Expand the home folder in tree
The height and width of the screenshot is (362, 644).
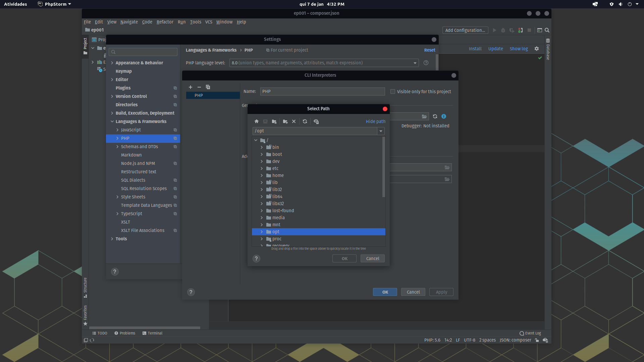pyautogui.click(x=262, y=175)
